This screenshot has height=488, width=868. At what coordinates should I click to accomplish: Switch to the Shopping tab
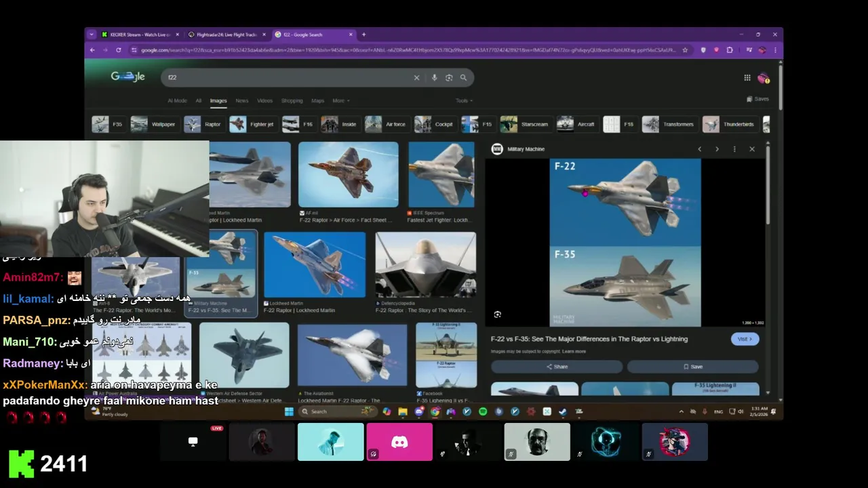coord(292,100)
